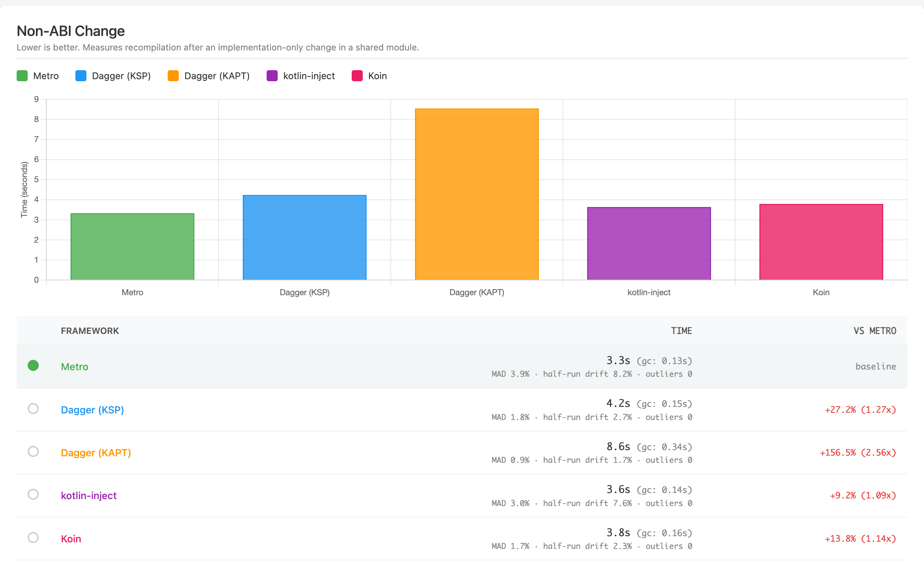The width and height of the screenshot is (924, 570).
Task: Click the 3.3s Metro time value
Action: (618, 361)
